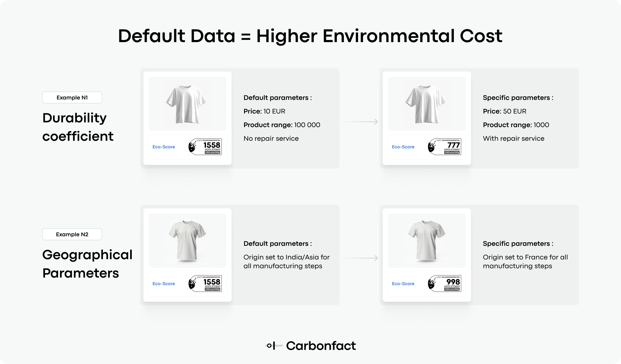Click 'No repair service' text
Viewport: 621px width, 364px height.
coord(271,138)
